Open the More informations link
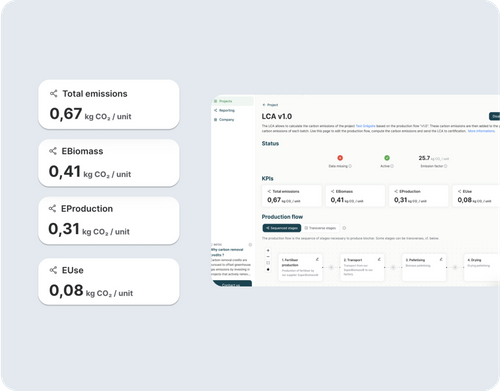500x391 pixels. coord(481,131)
